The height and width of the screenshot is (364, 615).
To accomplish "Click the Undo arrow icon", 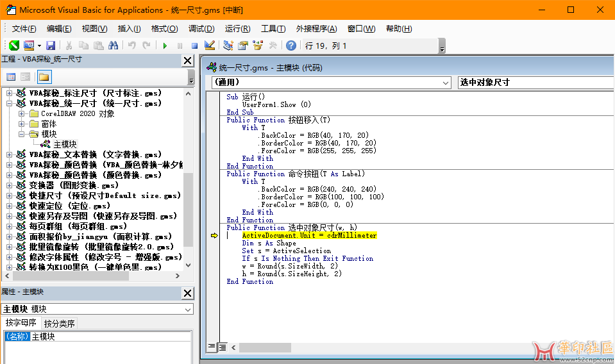I will click(x=132, y=45).
